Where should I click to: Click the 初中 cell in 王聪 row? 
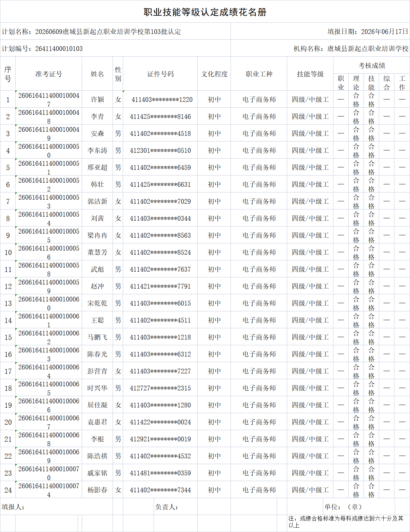pyautogui.click(x=214, y=320)
